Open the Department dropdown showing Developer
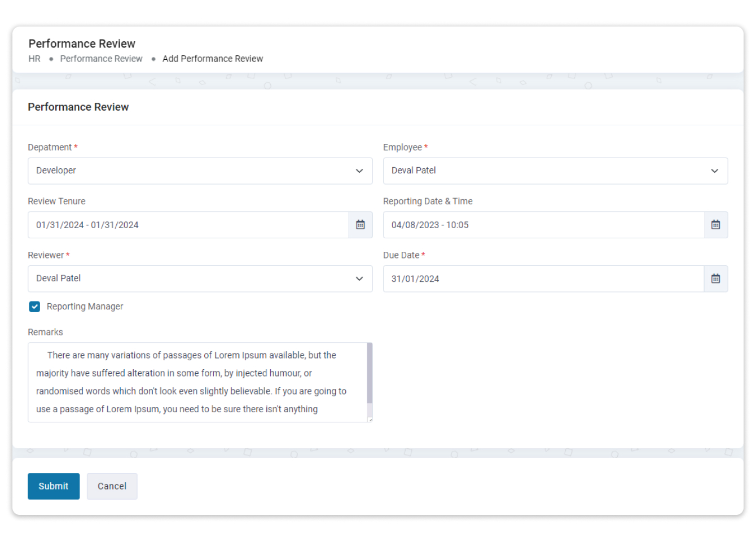The height and width of the screenshot is (542, 756). (200, 171)
